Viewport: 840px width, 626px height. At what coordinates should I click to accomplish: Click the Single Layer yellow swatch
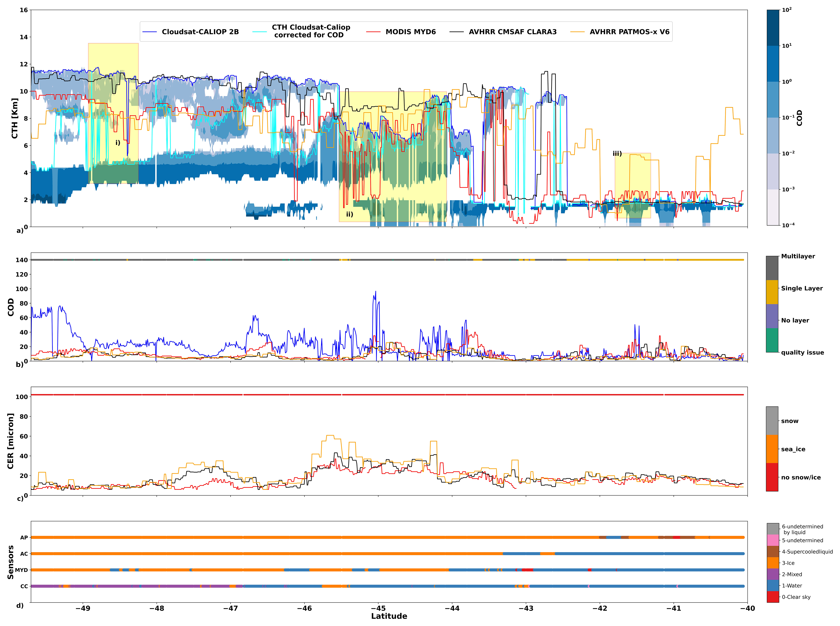click(772, 292)
